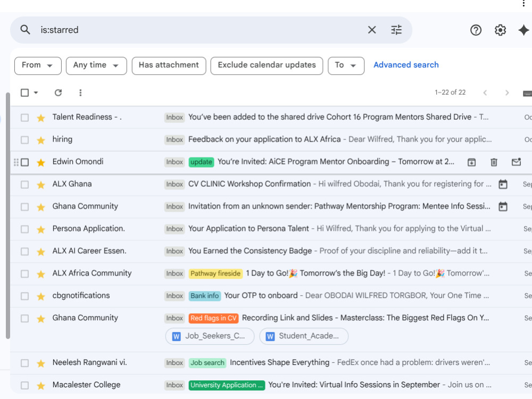
Task: Check the cbgnotifications email checkbox
Action: (24, 296)
